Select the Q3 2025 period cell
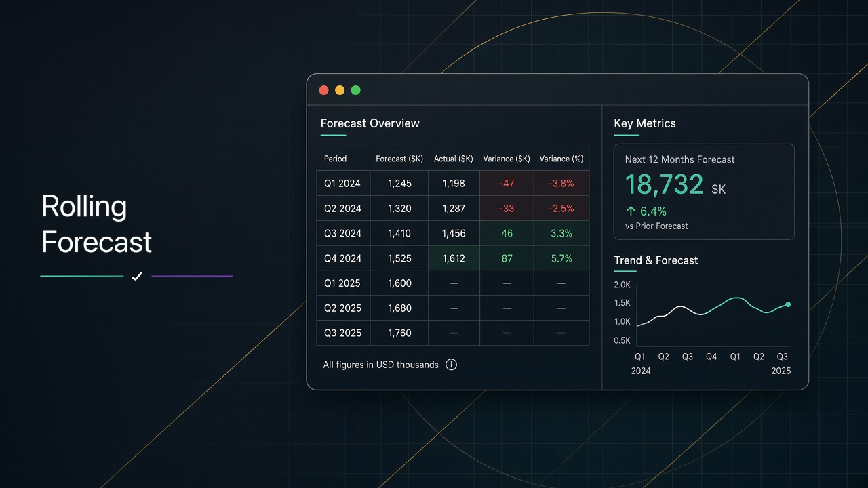 tap(342, 333)
